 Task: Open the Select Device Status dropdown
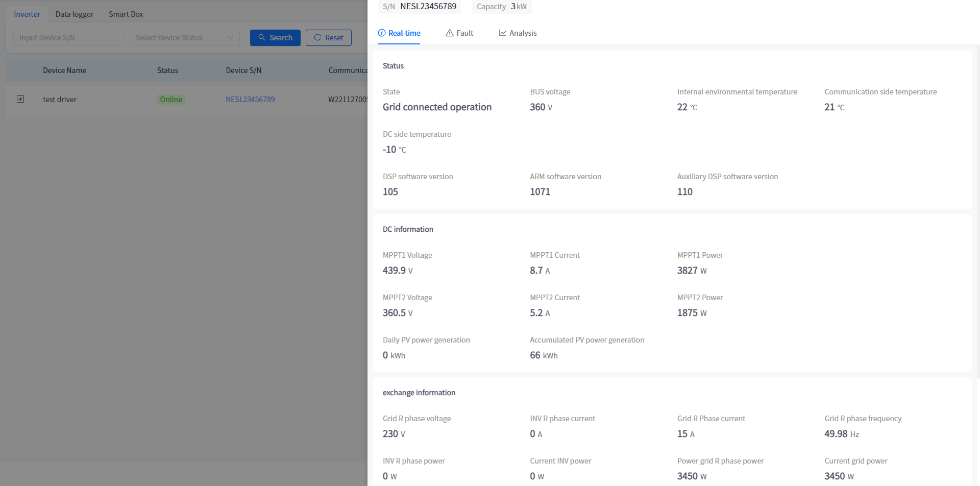184,38
